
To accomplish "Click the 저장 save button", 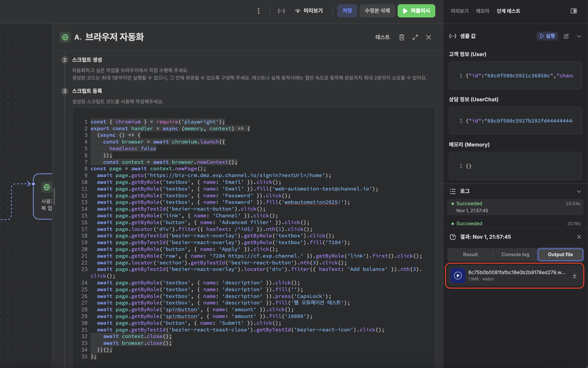I will tap(347, 11).
